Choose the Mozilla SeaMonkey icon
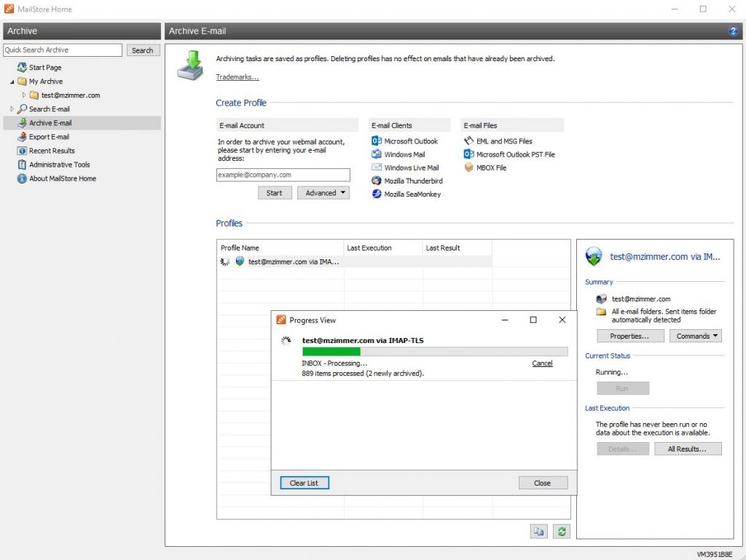The height and width of the screenshot is (560, 746). click(377, 194)
